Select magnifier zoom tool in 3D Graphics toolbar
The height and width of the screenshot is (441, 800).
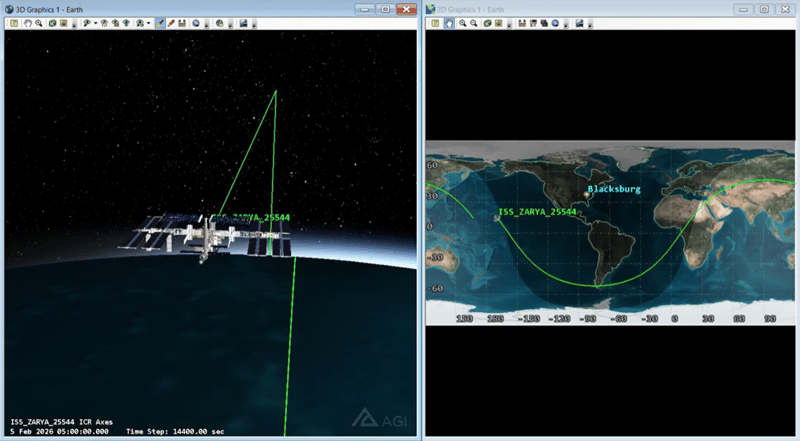pos(39,22)
